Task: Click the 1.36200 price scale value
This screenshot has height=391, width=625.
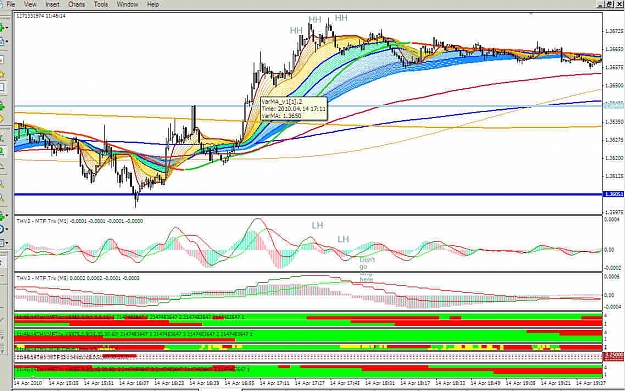Action: click(614, 158)
